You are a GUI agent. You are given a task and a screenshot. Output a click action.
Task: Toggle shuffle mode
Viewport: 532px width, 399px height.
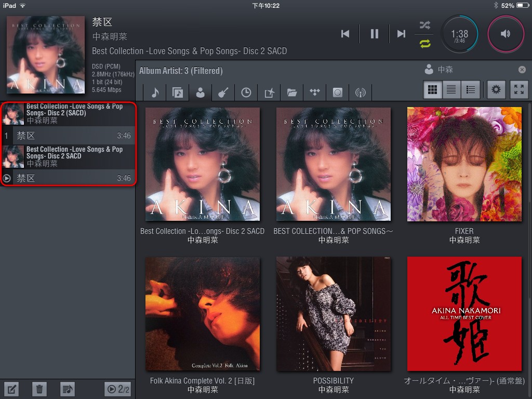tap(425, 25)
